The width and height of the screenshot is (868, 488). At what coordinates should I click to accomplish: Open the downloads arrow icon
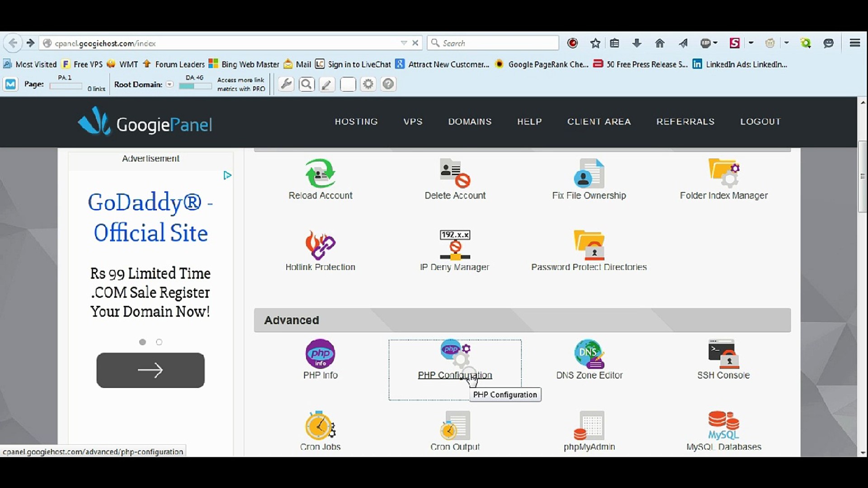coord(637,43)
